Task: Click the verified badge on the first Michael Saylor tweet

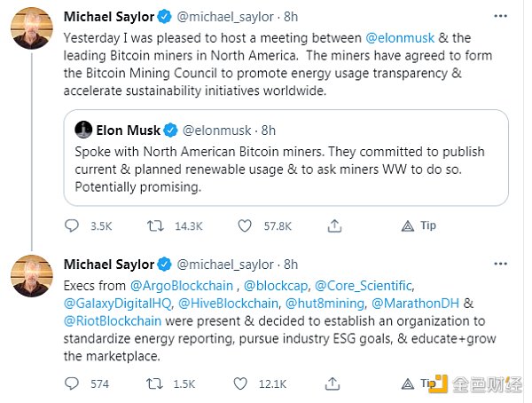Action: [x=165, y=16]
